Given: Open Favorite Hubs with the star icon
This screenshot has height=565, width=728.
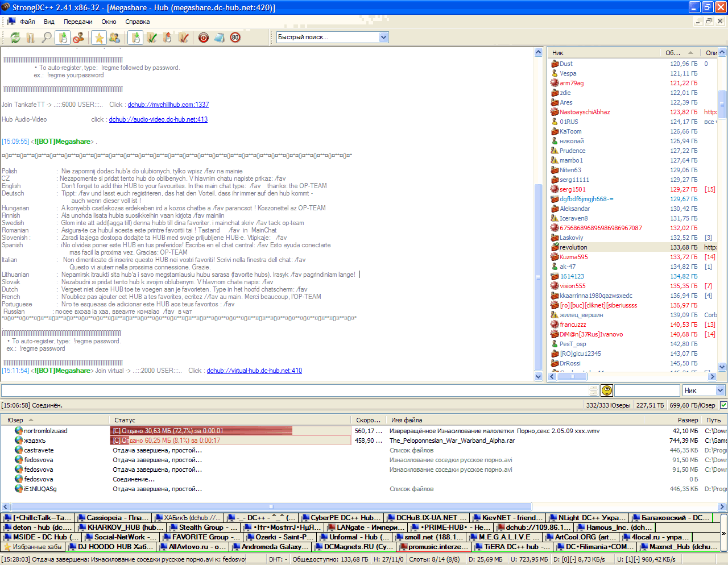Looking at the screenshot, I should click(99, 38).
